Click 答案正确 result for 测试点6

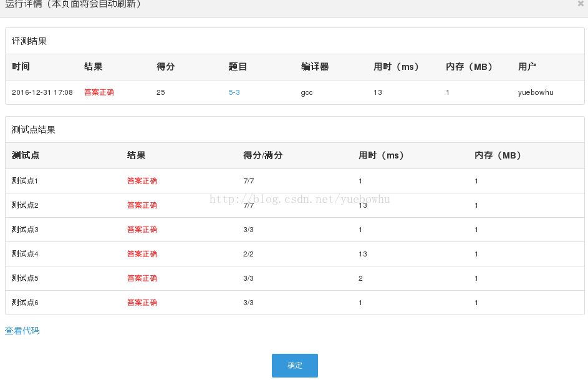[x=142, y=303]
